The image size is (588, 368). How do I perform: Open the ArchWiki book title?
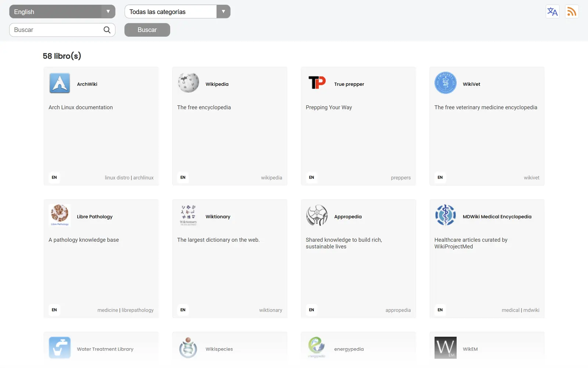coord(87,84)
